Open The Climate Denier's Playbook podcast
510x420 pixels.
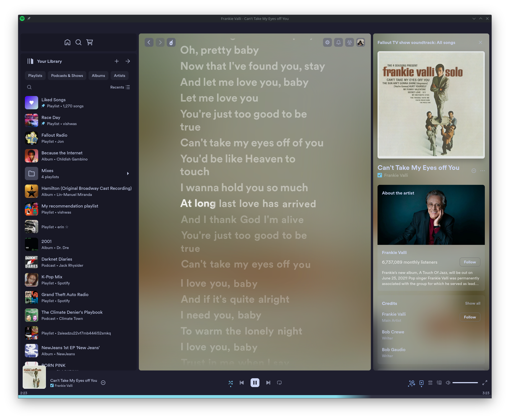point(79,315)
